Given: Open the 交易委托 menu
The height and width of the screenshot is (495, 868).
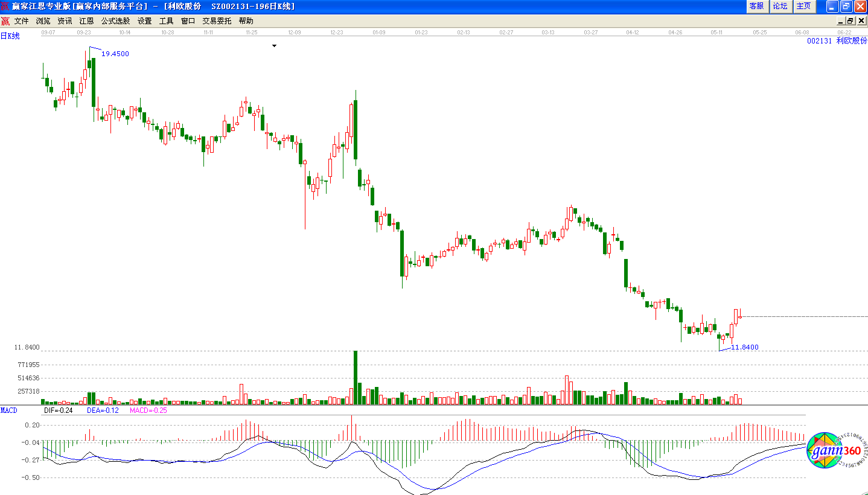Looking at the screenshot, I should point(217,21).
